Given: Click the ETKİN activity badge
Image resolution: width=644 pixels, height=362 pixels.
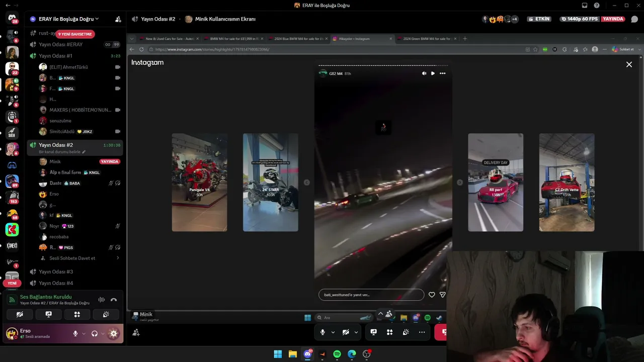Looking at the screenshot, I should (x=539, y=19).
